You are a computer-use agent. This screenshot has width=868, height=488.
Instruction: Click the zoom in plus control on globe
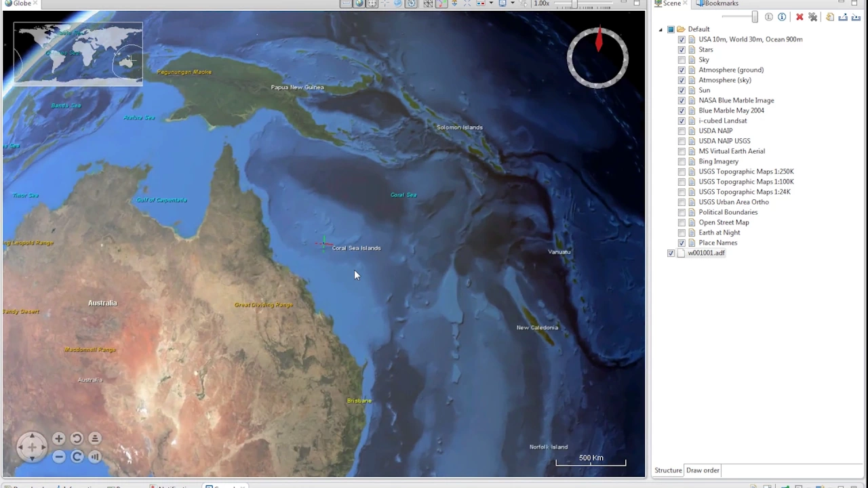59,439
